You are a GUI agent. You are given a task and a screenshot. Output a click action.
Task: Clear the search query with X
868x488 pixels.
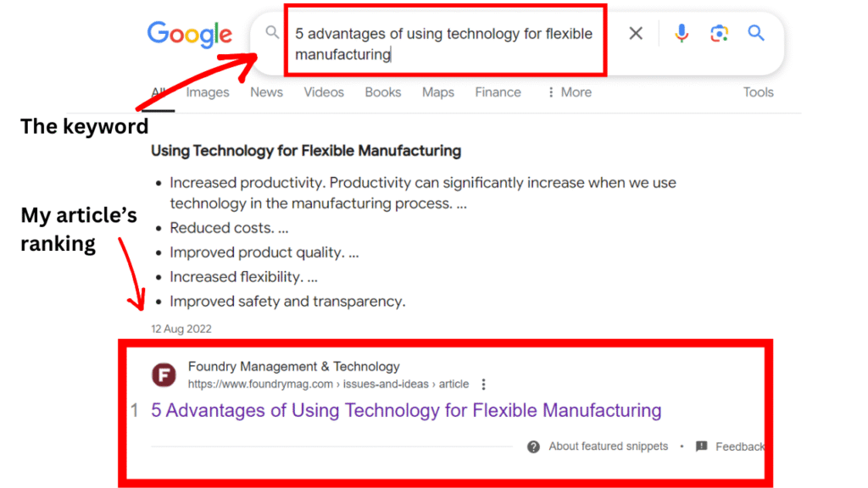(x=636, y=33)
